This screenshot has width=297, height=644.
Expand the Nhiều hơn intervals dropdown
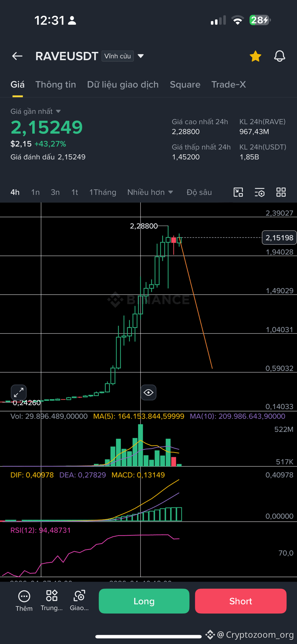150,192
